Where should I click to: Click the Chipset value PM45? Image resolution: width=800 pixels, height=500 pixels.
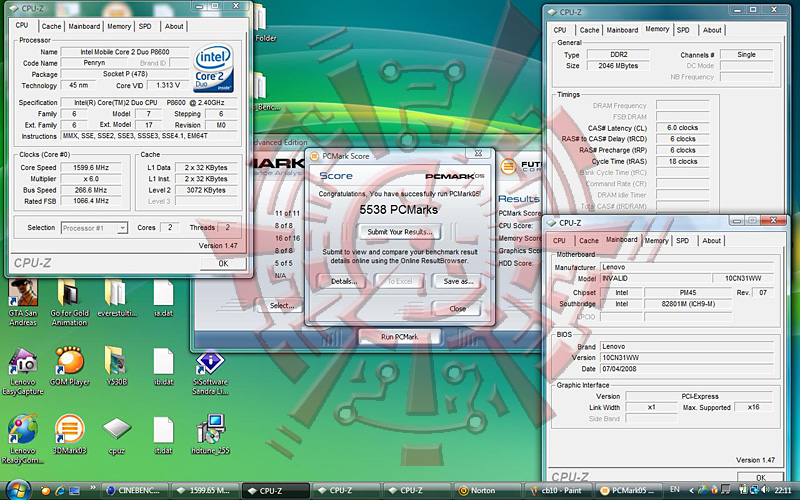click(688, 292)
